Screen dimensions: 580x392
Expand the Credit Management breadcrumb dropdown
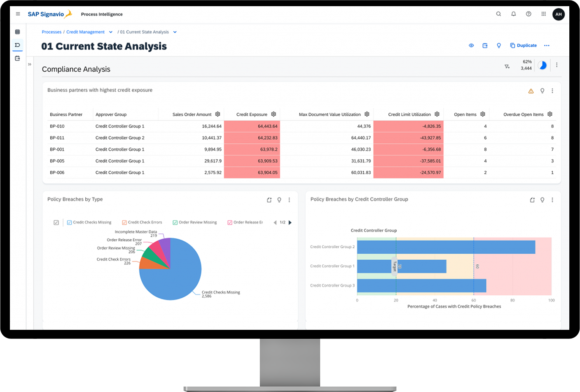pos(110,32)
